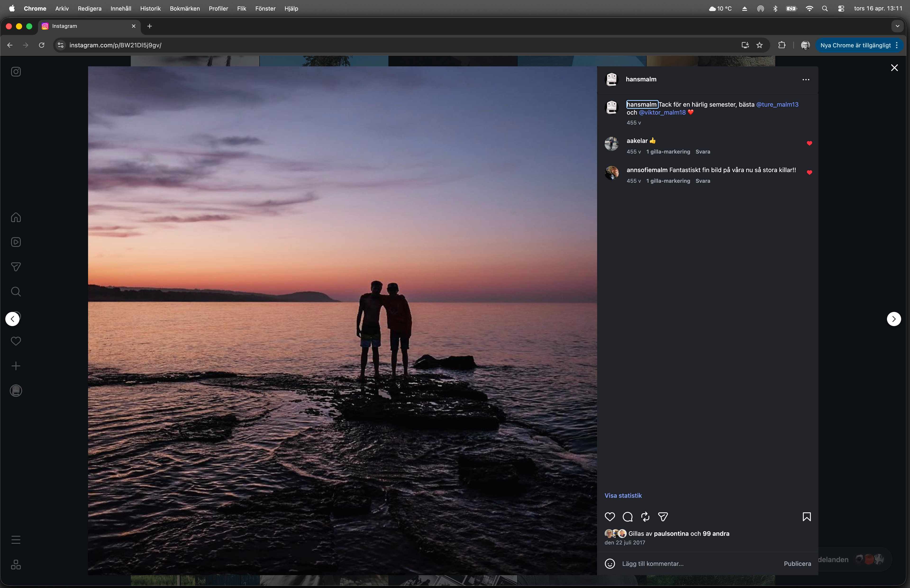Screen dimensions: 910x588
Task: Toggle like on aakelar's comment
Action: click(x=809, y=144)
